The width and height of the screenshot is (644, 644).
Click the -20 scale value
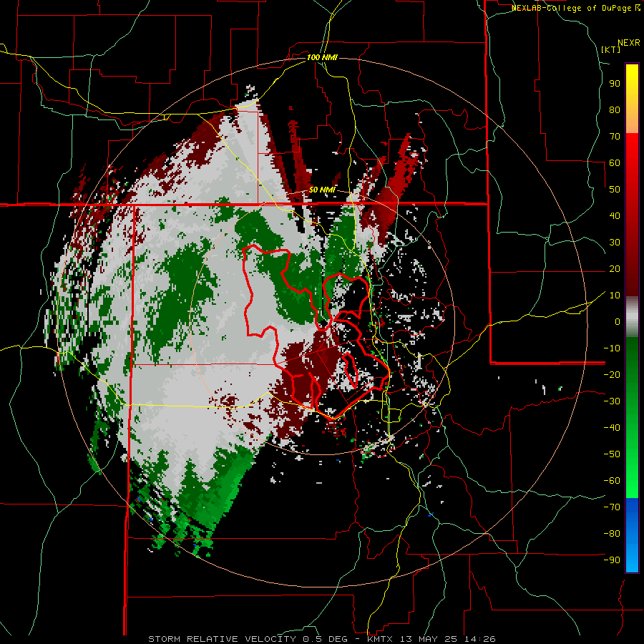click(612, 374)
